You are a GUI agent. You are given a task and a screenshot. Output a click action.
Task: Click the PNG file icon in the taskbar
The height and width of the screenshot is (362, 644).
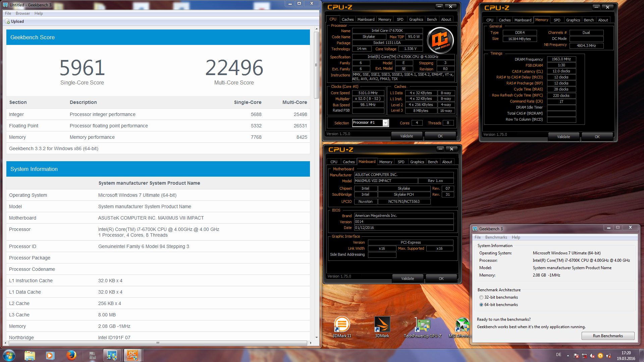point(92,355)
